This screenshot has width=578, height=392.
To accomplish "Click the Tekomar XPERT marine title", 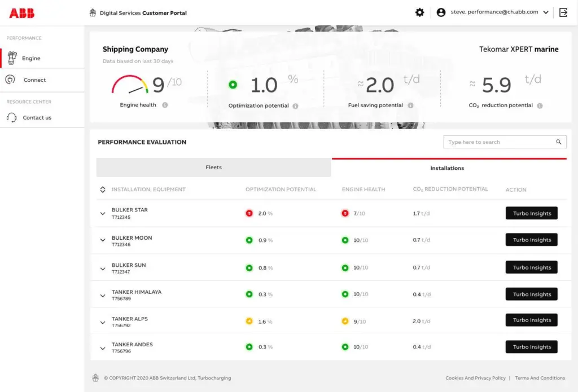I will tap(519, 50).
